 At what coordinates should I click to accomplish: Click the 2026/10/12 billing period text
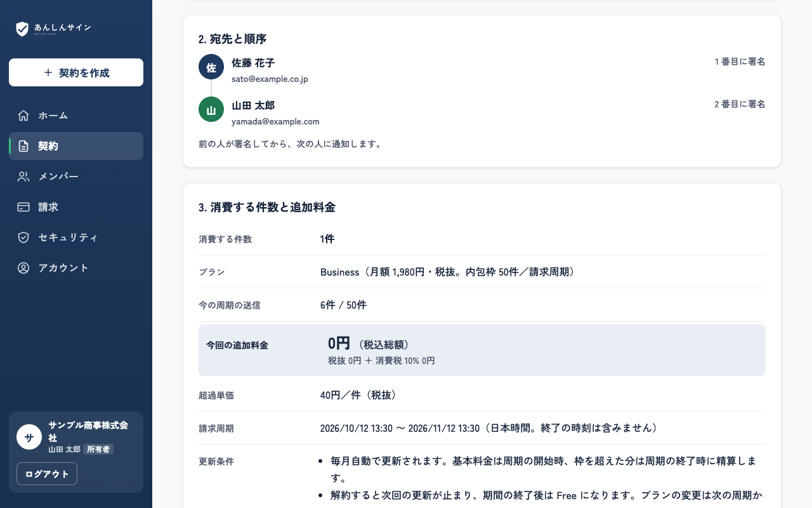tap(489, 428)
